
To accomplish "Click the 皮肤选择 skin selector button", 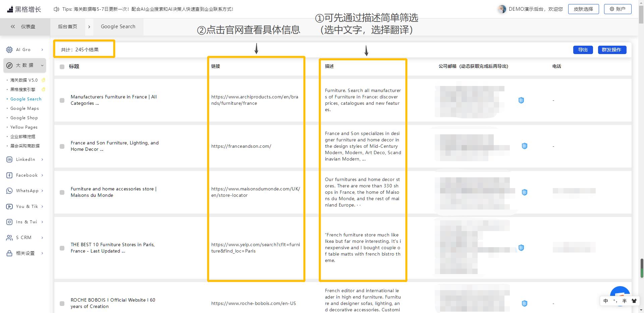I will coord(583,9).
